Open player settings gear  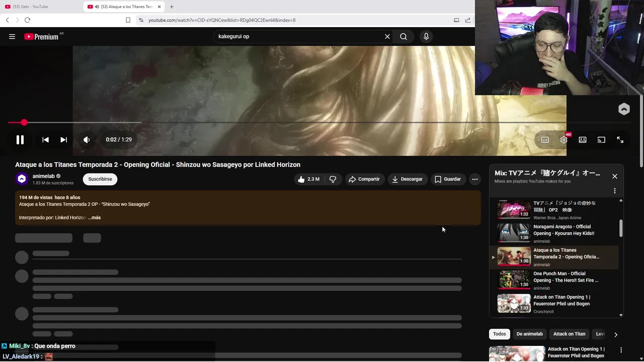(x=564, y=140)
